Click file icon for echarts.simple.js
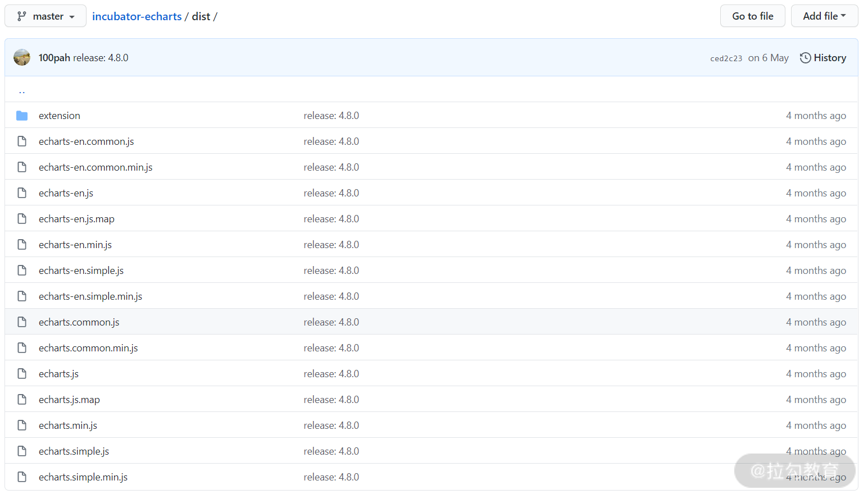Screen dimensions: 868x499 coord(22,451)
